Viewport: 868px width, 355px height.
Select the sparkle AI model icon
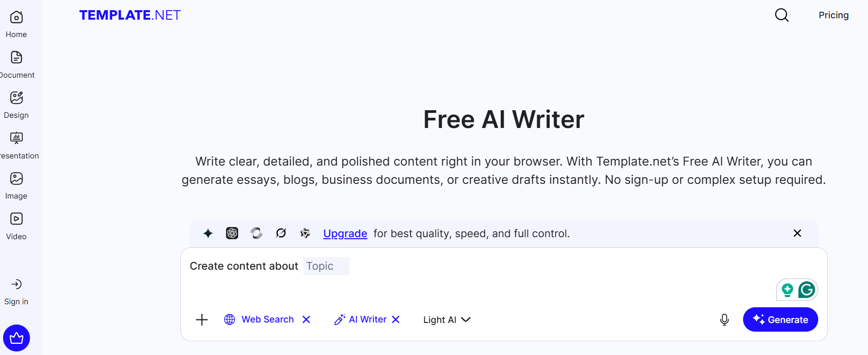pyautogui.click(x=208, y=233)
